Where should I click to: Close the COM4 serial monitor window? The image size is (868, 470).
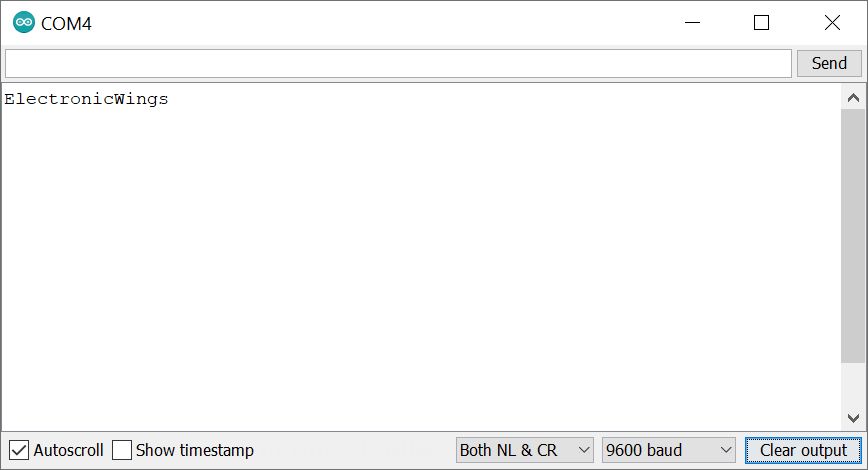coord(832,23)
